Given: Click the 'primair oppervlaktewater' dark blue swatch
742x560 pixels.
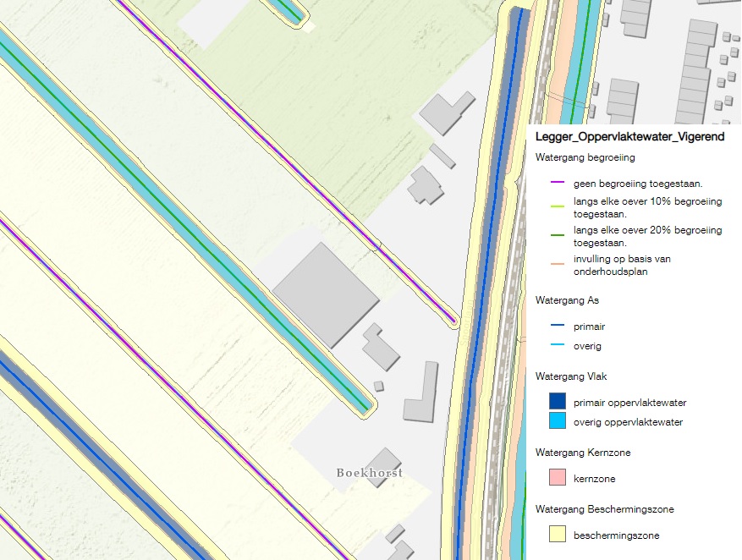Looking at the screenshot, I should (558, 401).
